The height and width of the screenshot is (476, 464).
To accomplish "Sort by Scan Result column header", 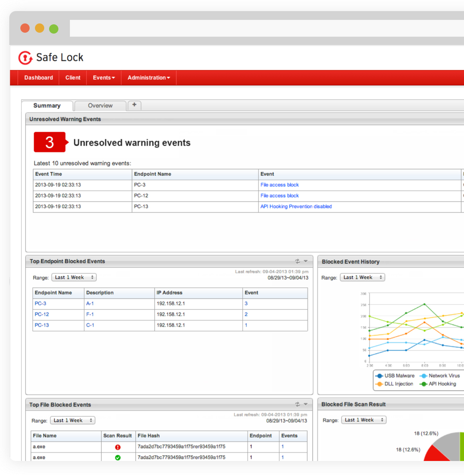I will (118, 436).
